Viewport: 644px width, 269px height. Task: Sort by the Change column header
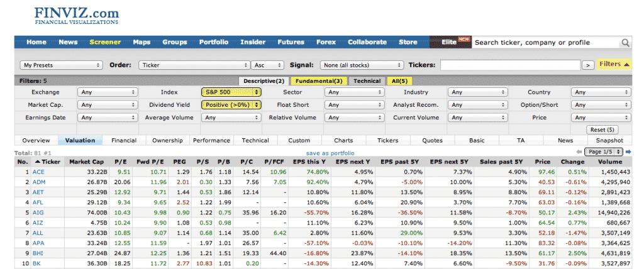tap(572, 162)
